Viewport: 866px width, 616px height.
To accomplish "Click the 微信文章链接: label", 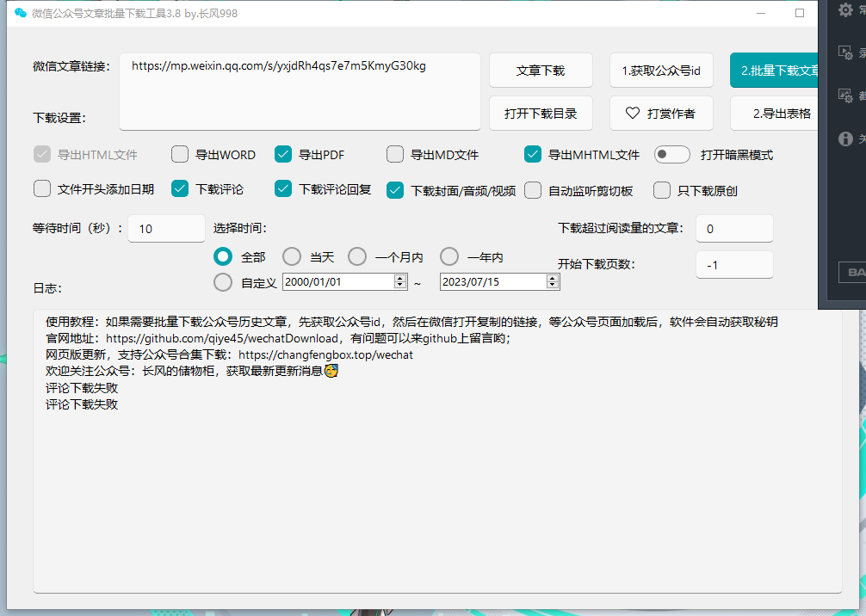I will [x=71, y=66].
